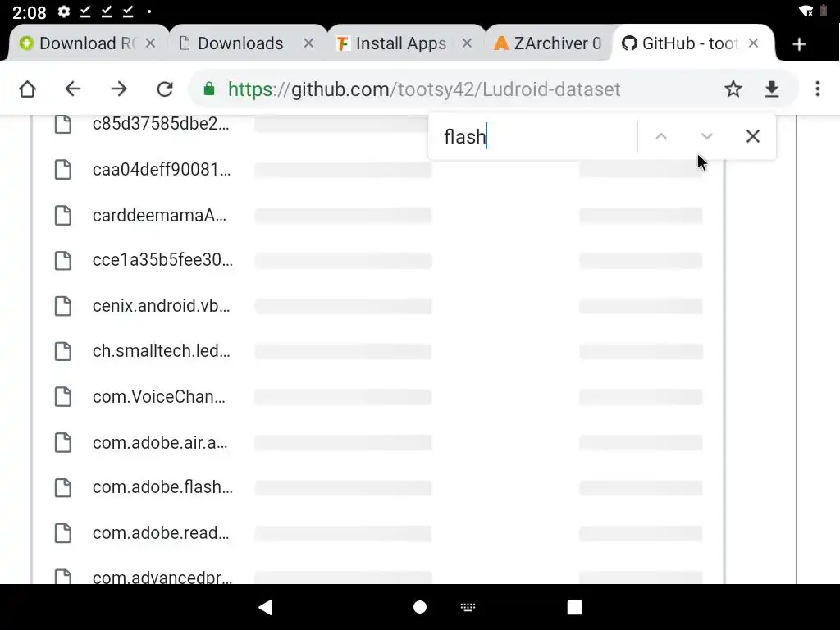
Task: Bookmark this page with the star
Action: click(x=733, y=89)
